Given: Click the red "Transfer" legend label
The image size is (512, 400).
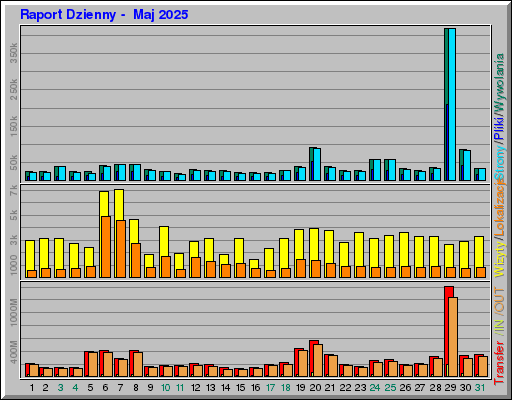Looking at the screenshot, I should [x=499, y=363].
